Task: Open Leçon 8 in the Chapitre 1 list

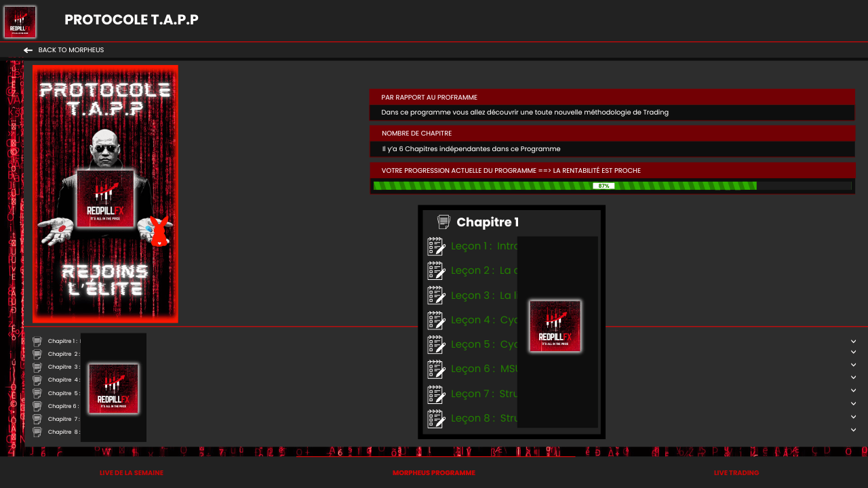Action: (484, 418)
